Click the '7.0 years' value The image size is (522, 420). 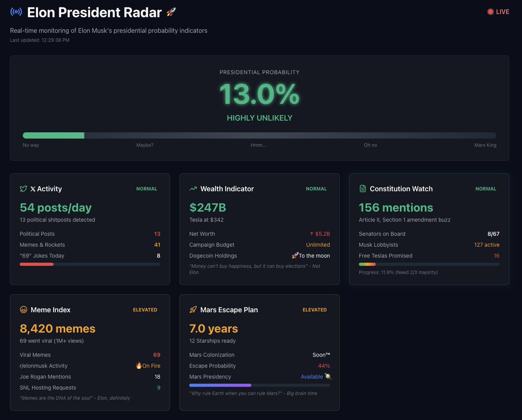[x=214, y=329]
